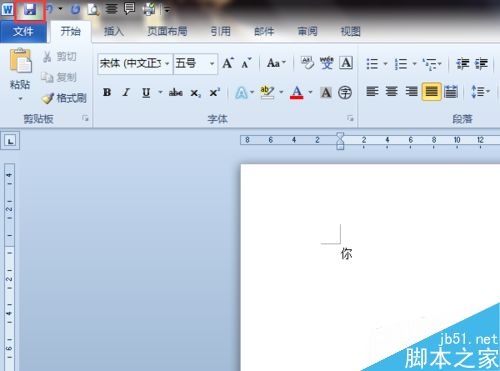Toggle Strikethrough formatting
The height and width of the screenshot is (371, 500).
coord(175,92)
